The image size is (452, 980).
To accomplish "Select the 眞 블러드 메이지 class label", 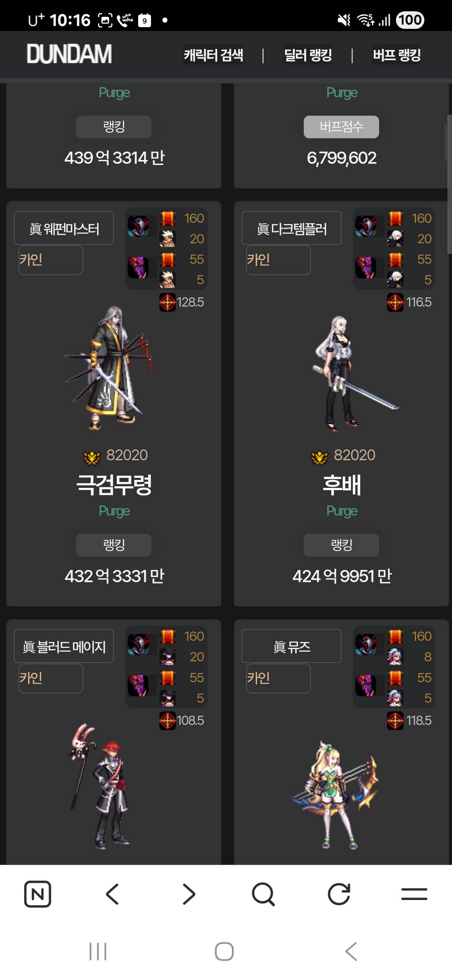I will [64, 646].
